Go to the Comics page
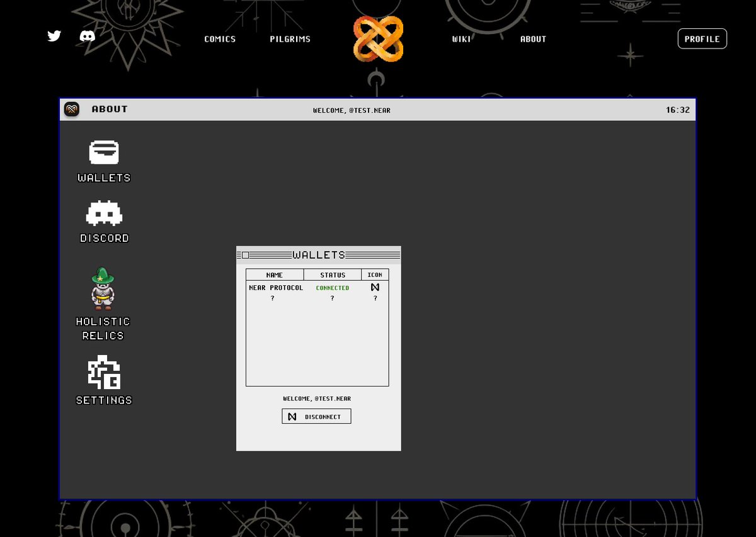Screen dimensions: 756x537 220,39
